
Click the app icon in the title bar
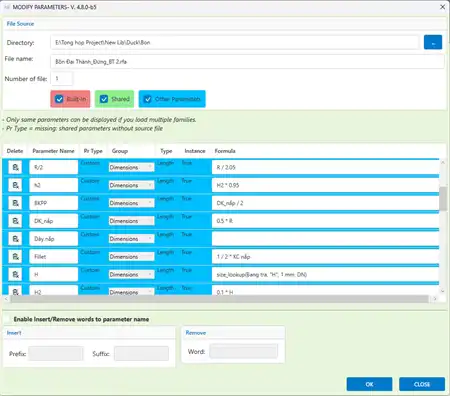pyautogui.click(x=7, y=7)
